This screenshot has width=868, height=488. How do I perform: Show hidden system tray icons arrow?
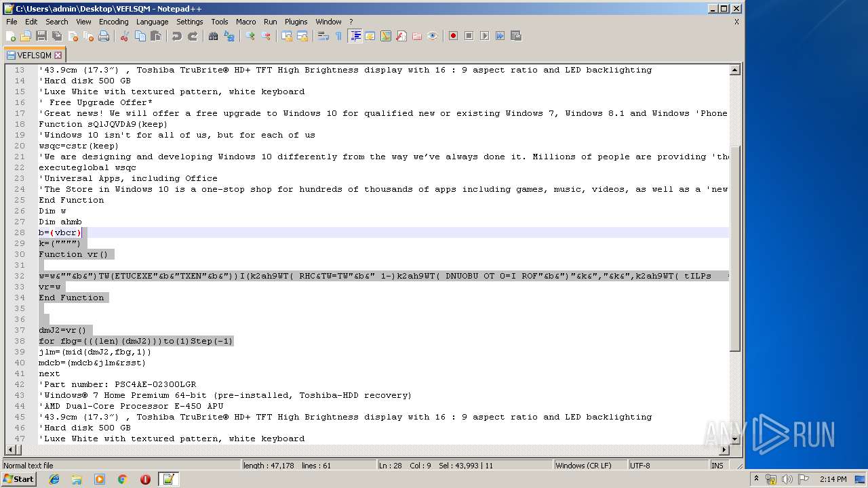[757, 479]
